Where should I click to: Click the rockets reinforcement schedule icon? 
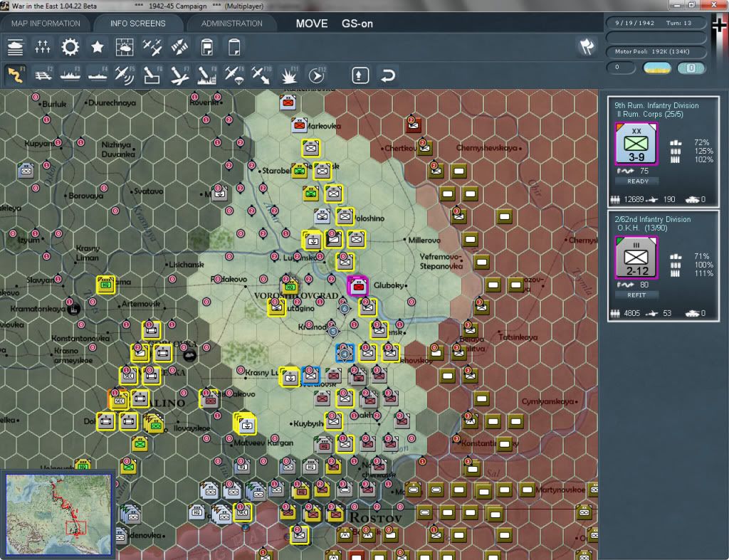[x=179, y=47]
